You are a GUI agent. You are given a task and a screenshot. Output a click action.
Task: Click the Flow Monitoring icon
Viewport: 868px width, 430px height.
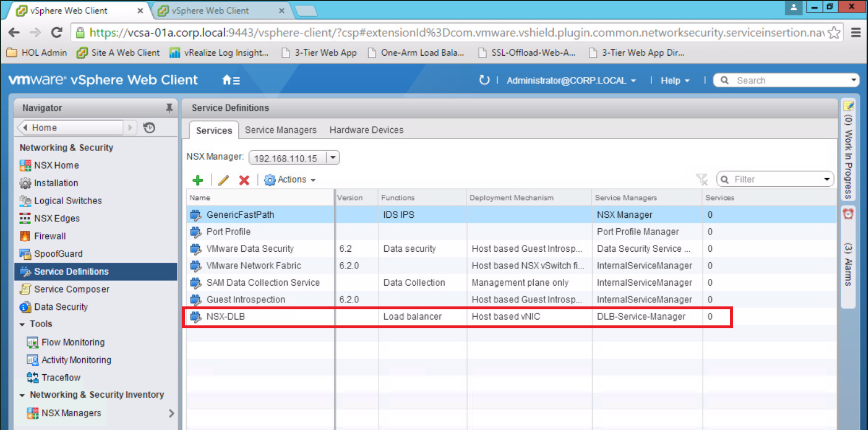tap(33, 343)
